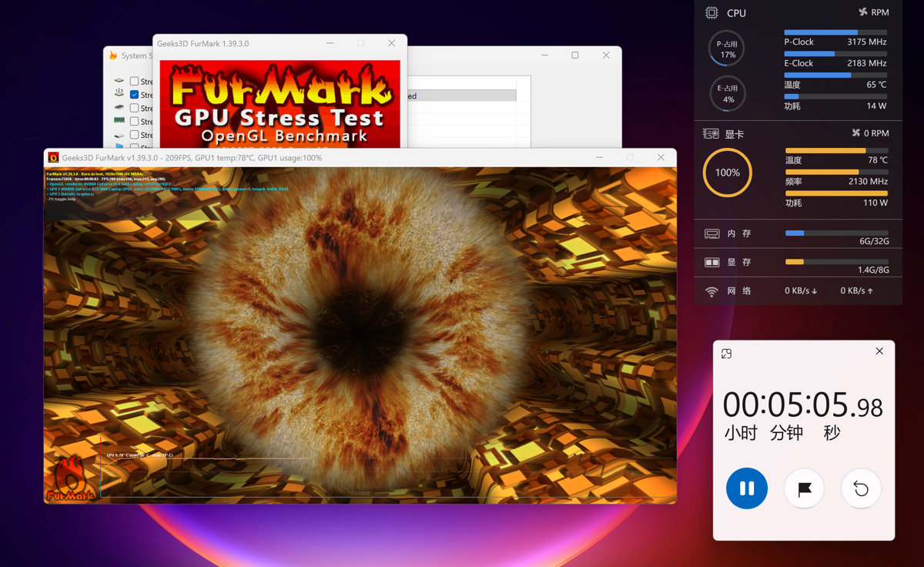Close the stopwatch widget

tap(879, 351)
